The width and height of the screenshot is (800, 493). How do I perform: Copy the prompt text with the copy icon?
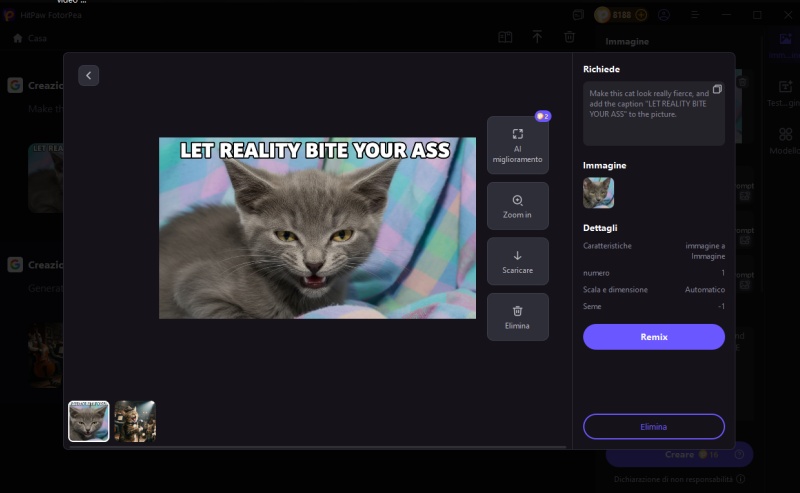[x=717, y=90]
